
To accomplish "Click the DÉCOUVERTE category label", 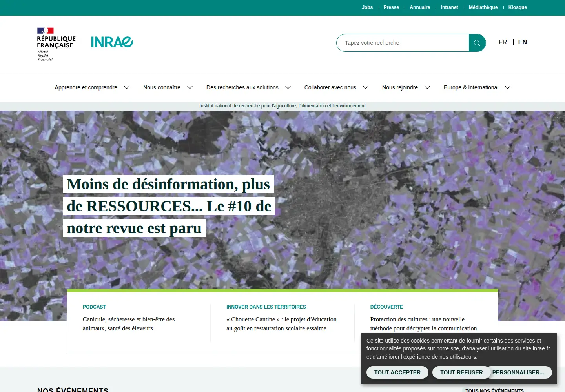I will coord(386,307).
